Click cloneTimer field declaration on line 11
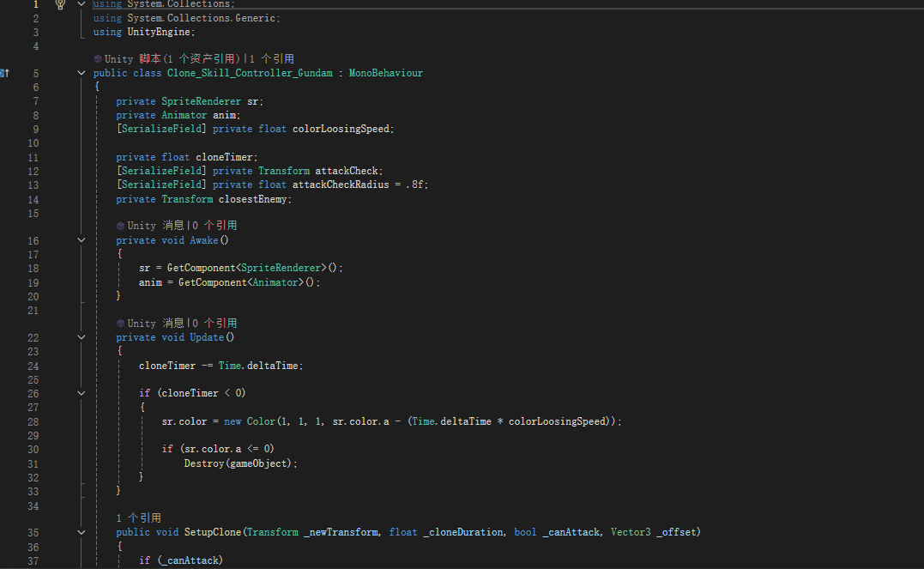The width and height of the screenshot is (924, 569). click(x=224, y=157)
